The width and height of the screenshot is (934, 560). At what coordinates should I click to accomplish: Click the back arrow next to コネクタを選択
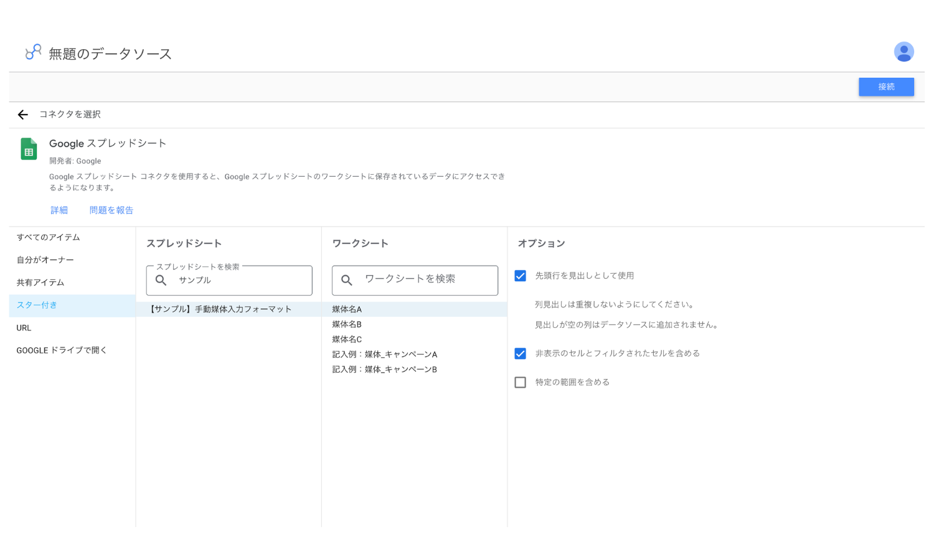23,114
